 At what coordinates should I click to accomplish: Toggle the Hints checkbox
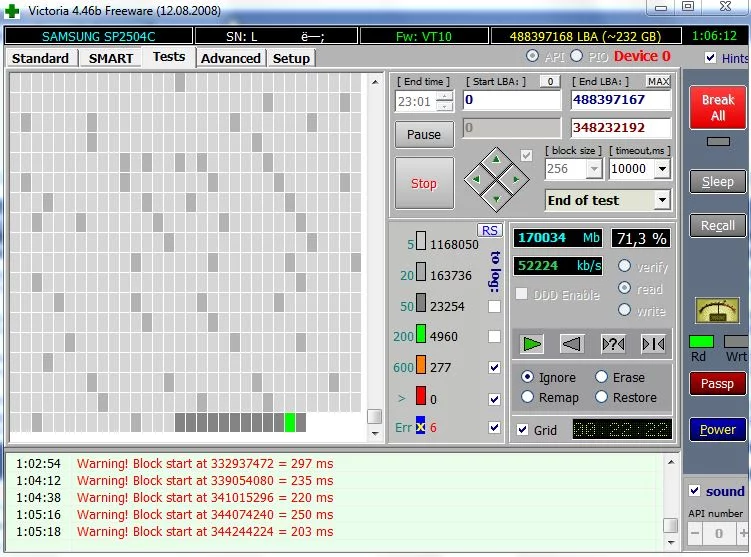[710, 58]
